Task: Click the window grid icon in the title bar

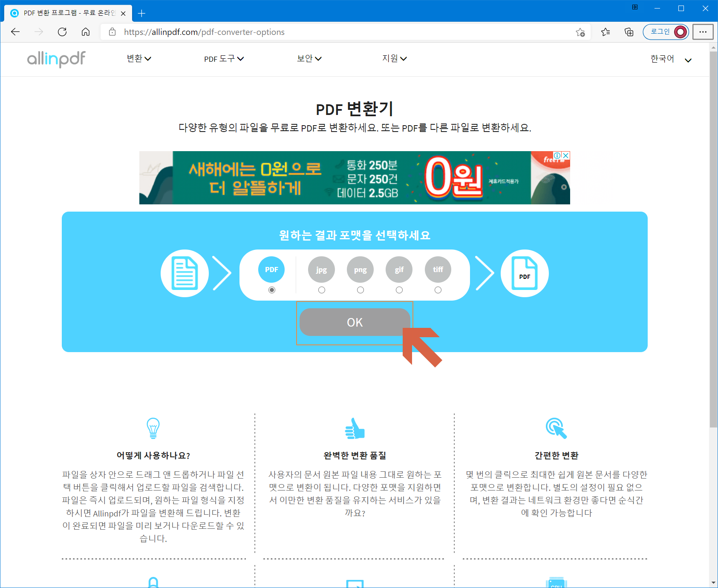Action: tap(635, 7)
